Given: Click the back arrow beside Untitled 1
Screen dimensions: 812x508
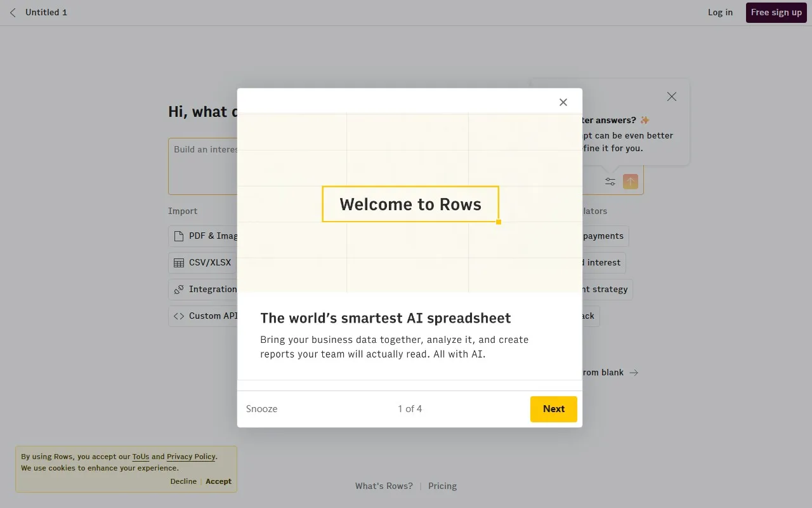Looking at the screenshot, I should pyautogui.click(x=13, y=13).
